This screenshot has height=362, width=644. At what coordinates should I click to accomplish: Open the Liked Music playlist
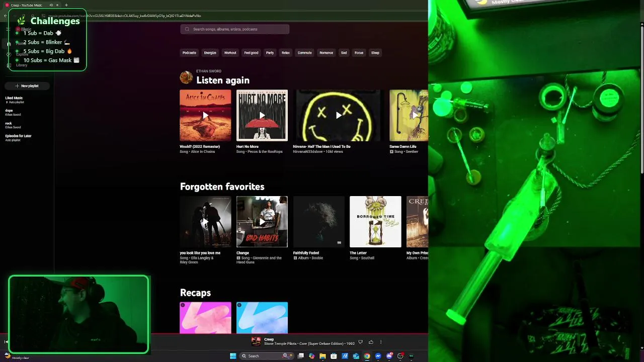coord(14,100)
